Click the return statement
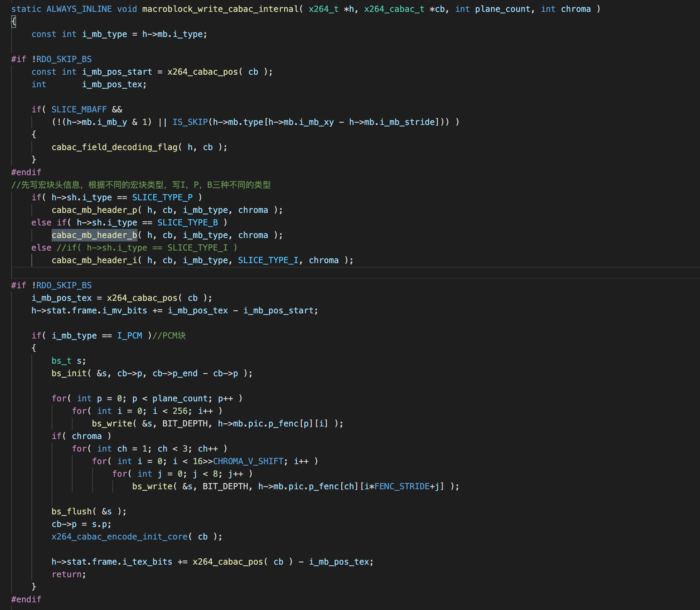This screenshot has height=610, width=700. (x=69, y=574)
